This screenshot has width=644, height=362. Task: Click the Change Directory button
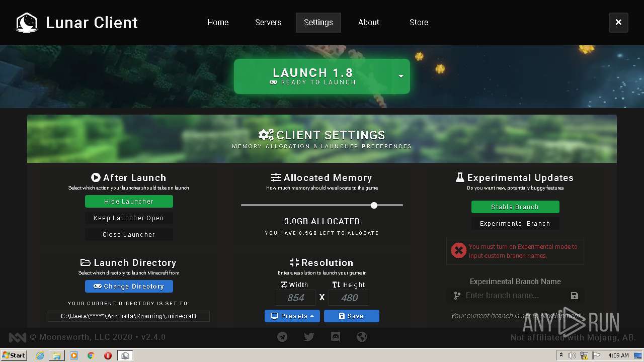(129, 286)
